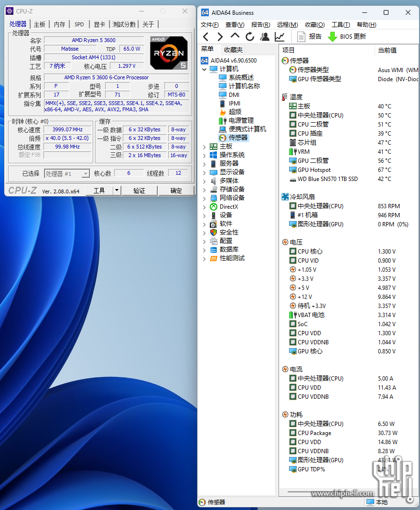420x510 pixels.
Task: Expand the 服务器 tree node
Action: click(x=205, y=164)
